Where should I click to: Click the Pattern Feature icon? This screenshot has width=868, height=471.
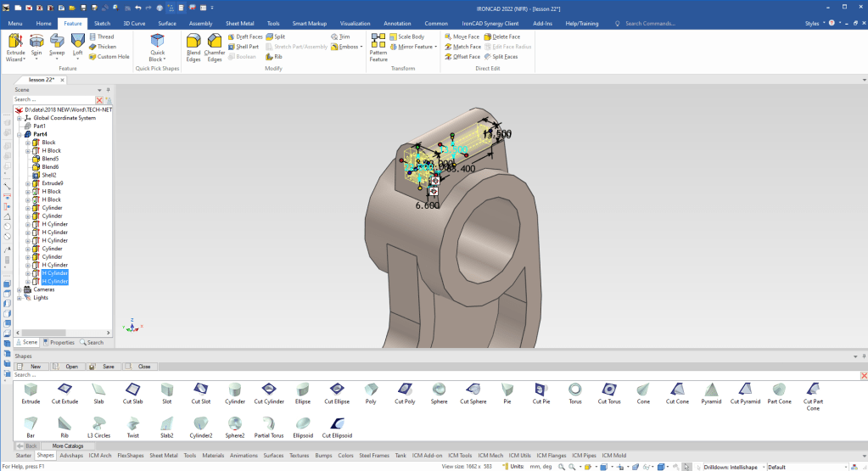[x=378, y=48]
